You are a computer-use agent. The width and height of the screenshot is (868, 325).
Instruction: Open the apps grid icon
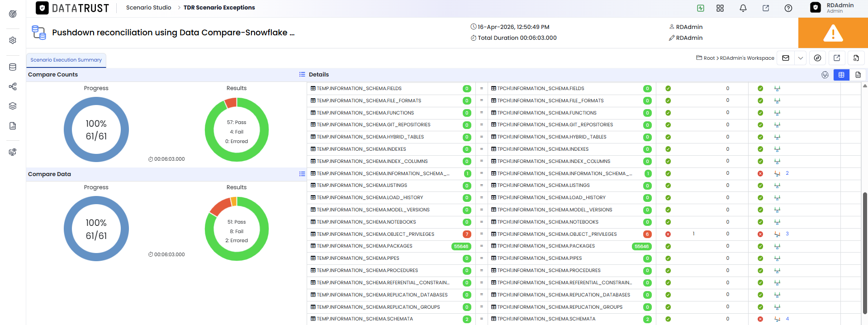pos(720,8)
